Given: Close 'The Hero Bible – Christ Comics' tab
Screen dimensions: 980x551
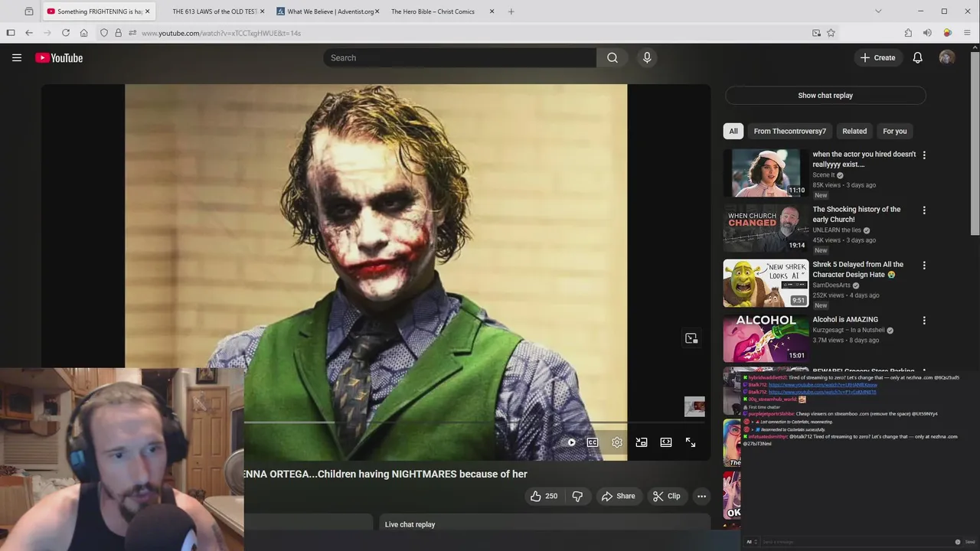Looking at the screenshot, I should tap(492, 11).
